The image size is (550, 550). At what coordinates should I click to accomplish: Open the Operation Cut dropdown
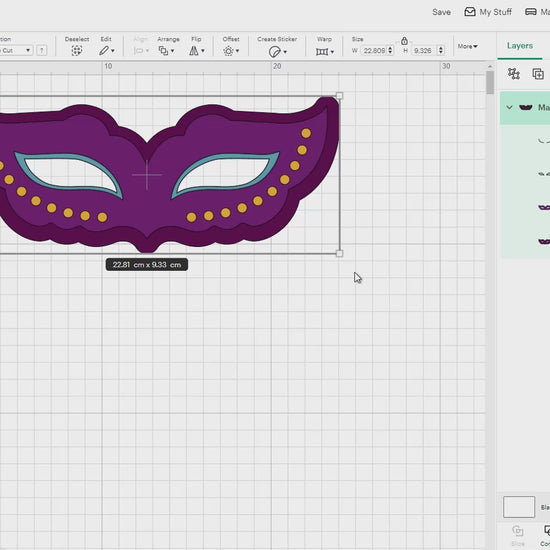point(16,50)
